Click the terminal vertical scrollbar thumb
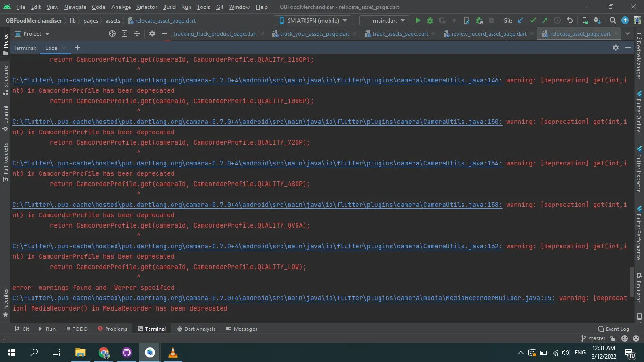 (x=632, y=282)
